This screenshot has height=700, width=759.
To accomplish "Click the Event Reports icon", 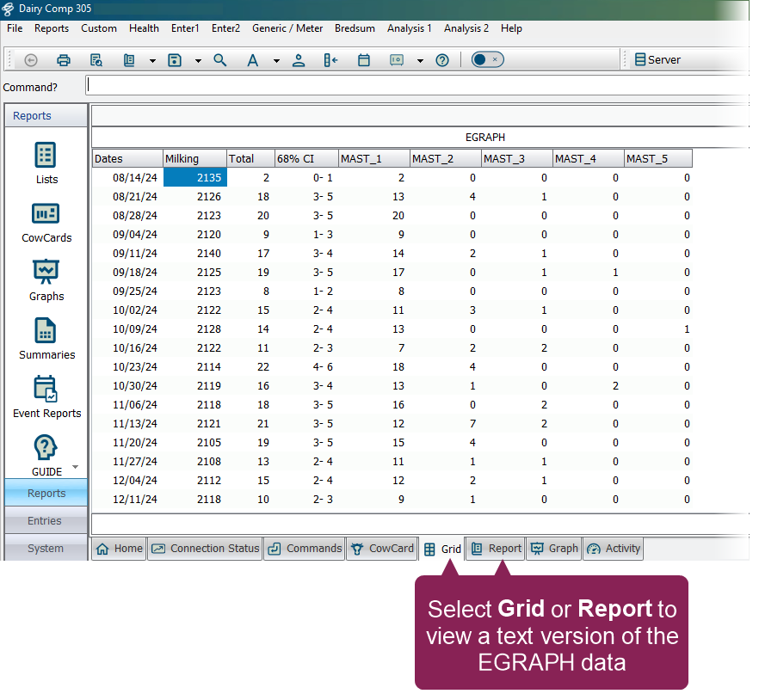I will coord(46,396).
